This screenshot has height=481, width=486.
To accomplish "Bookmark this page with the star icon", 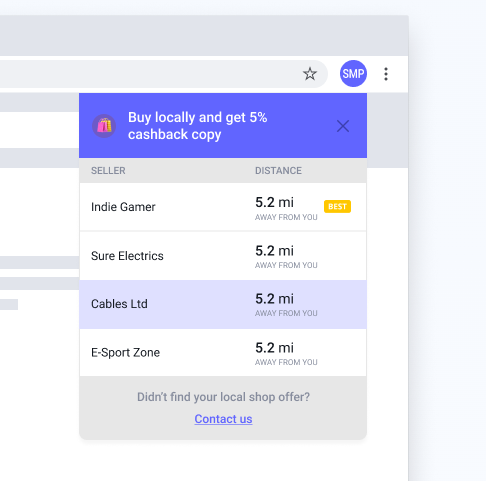I will pyautogui.click(x=310, y=74).
